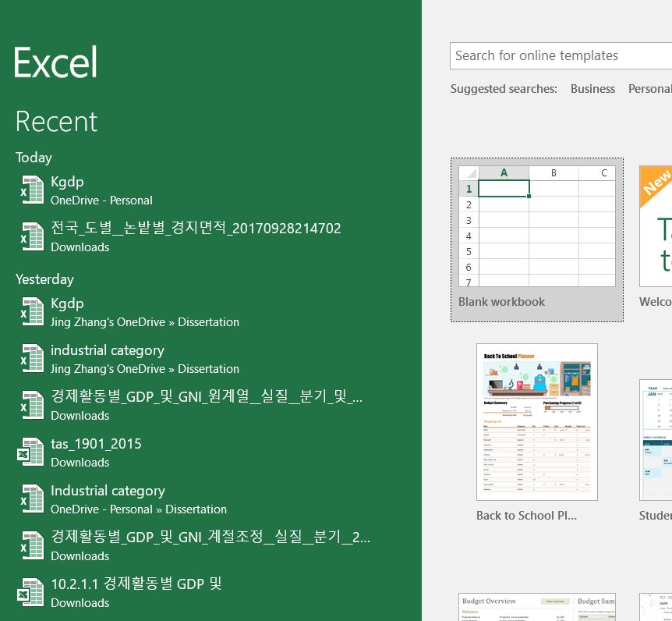Click the Blank workbook label
The width and height of the screenshot is (672, 621).
point(501,302)
